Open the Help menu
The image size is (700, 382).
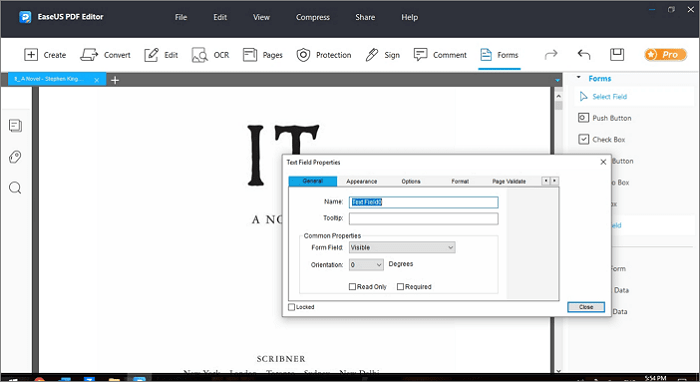pyautogui.click(x=409, y=17)
